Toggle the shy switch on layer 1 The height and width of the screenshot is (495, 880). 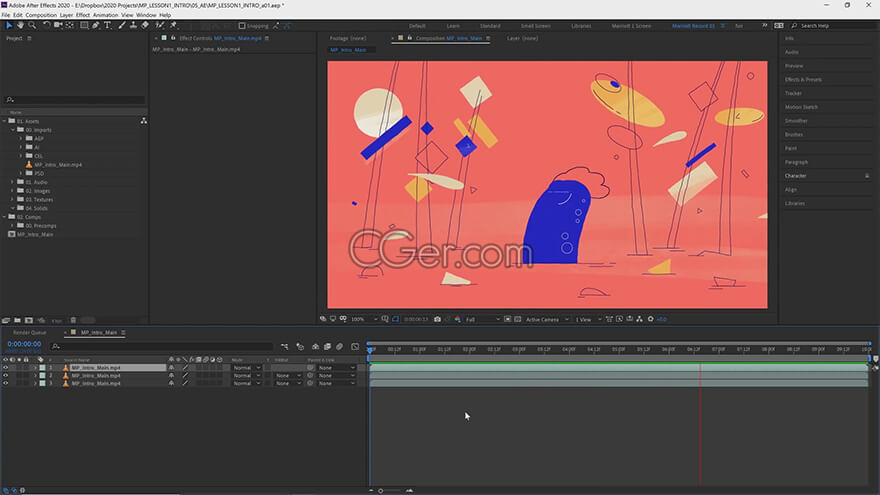pos(171,368)
